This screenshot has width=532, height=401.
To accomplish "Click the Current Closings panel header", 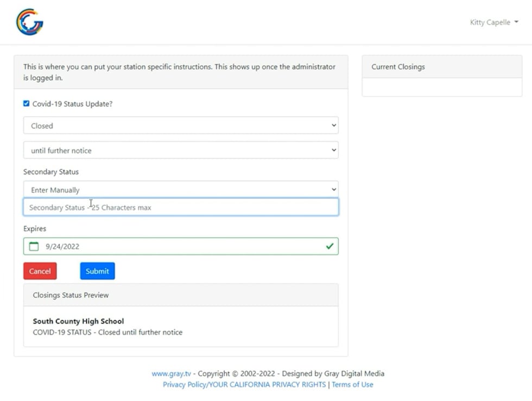I will coord(441,67).
